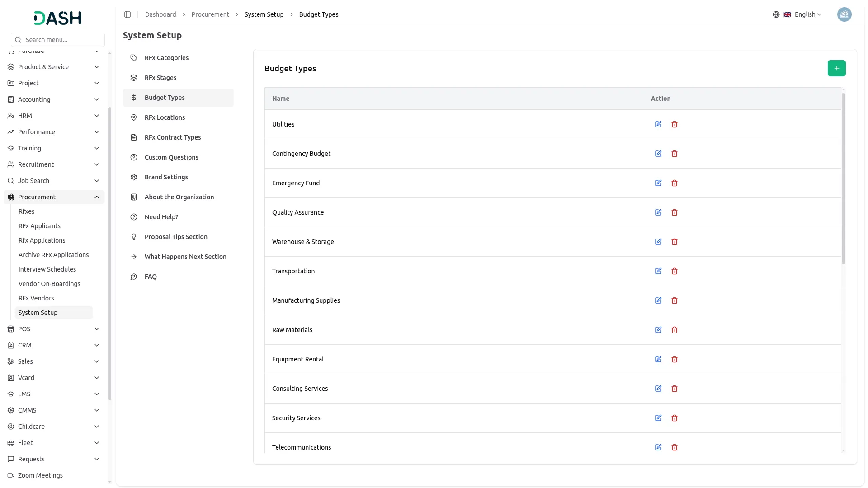Open the user avatar menu
Viewport: 868px width, 488px height.
click(844, 14)
